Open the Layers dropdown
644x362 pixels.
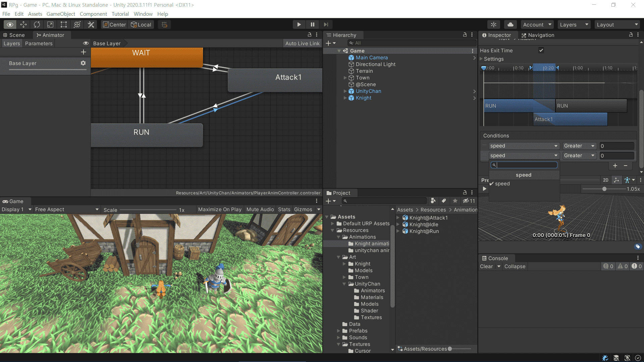(574, 24)
